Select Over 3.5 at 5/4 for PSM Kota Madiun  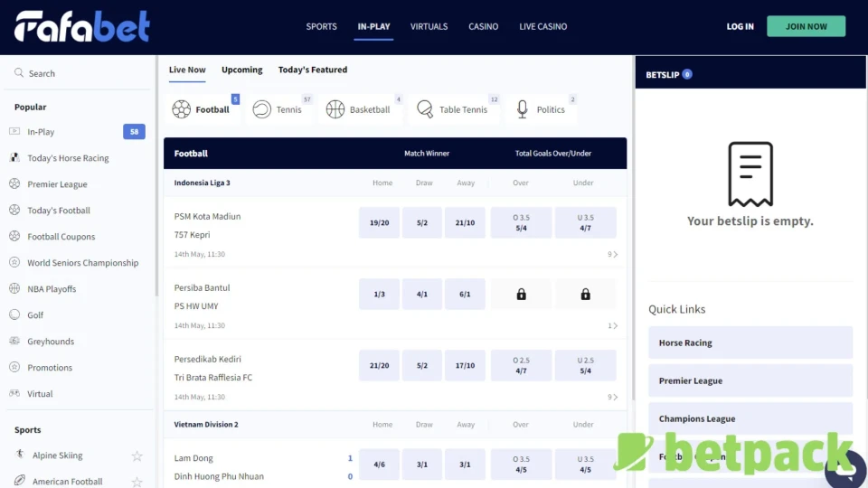(521, 222)
